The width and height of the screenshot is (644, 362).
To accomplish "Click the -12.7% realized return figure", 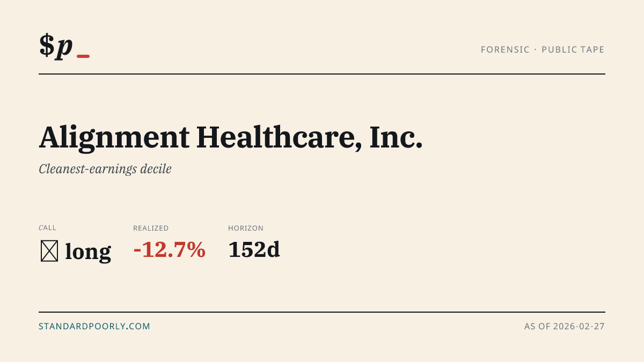I will pyautogui.click(x=170, y=250).
